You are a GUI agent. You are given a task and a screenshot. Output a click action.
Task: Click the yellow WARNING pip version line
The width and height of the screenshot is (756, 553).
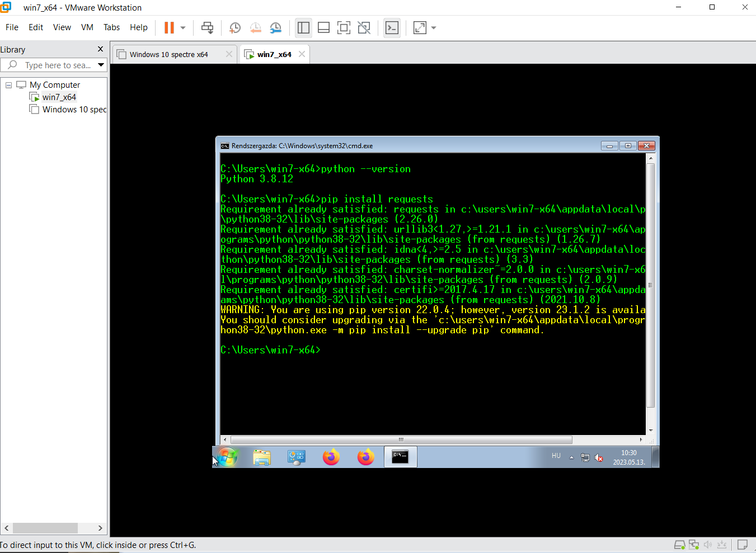point(433,310)
